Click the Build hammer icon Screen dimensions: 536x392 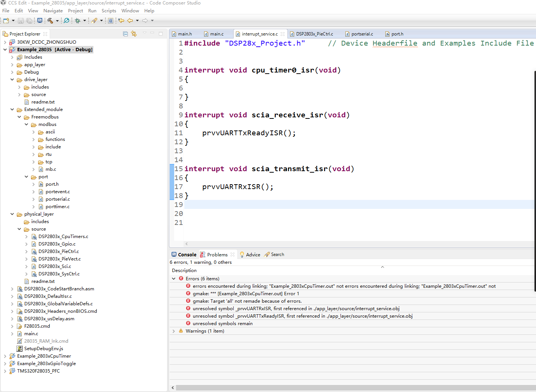(50, 21)
